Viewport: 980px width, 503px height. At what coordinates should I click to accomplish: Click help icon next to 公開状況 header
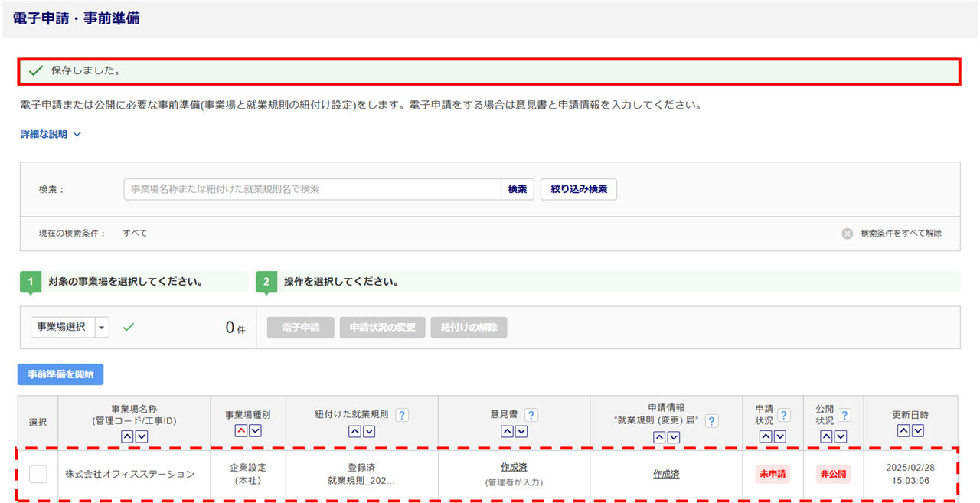tap(844, 415)
